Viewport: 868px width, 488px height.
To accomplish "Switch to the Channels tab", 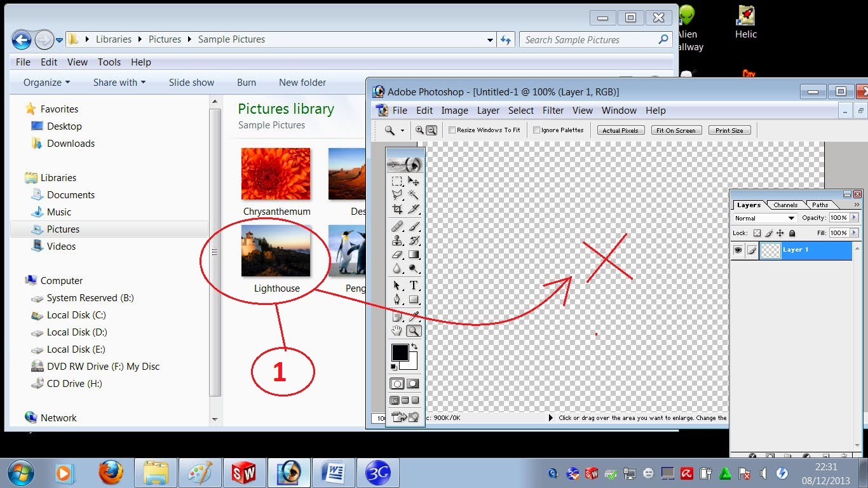I will [785, 205].
